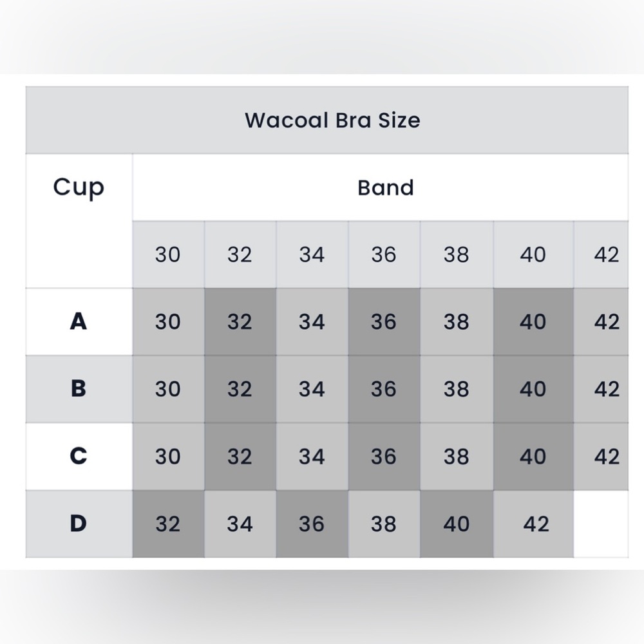This screenshot has width=644, height=644.
Task: Click the Wacoal Bra Size title header
Action: point(327,120)
